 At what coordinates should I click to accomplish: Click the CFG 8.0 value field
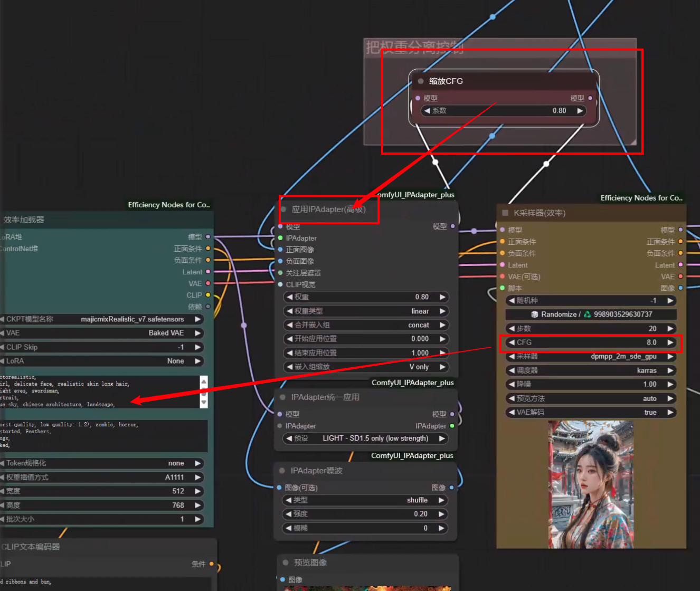[591, 342]
